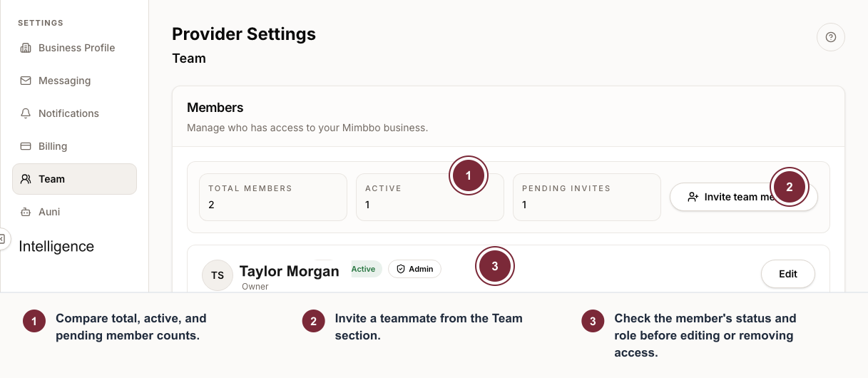Click the Business Profile building icon

pos(26,48)
